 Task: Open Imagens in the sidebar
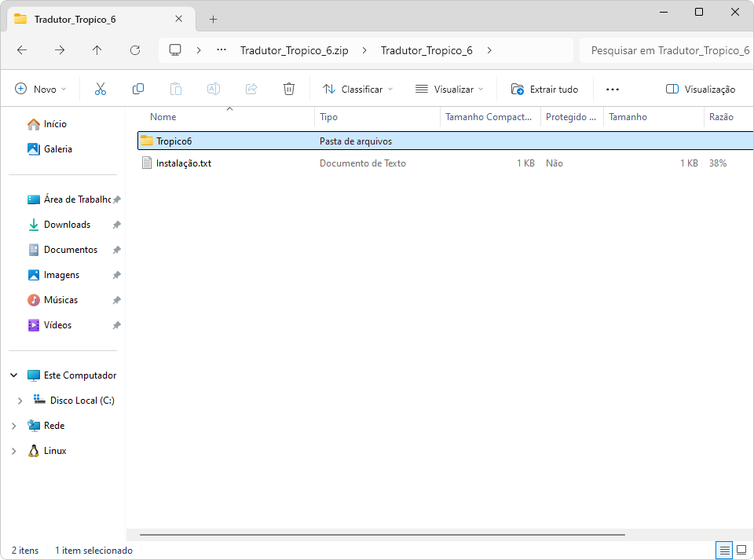(54, 275)
